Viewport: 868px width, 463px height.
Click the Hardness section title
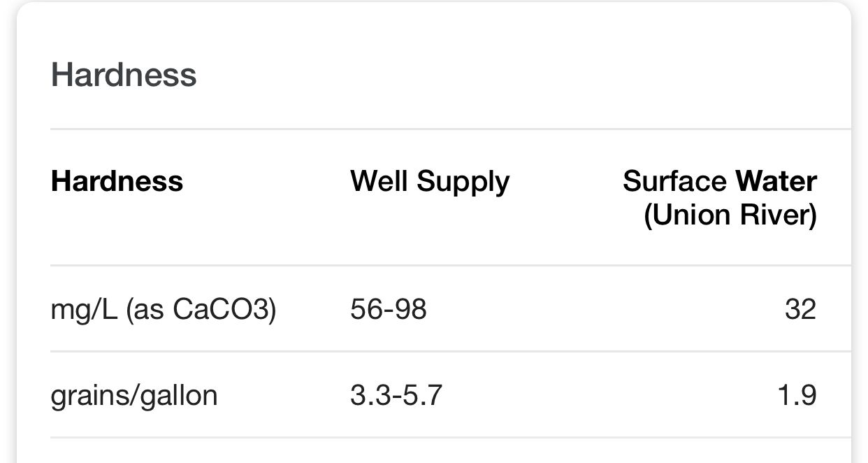[124, 74]
